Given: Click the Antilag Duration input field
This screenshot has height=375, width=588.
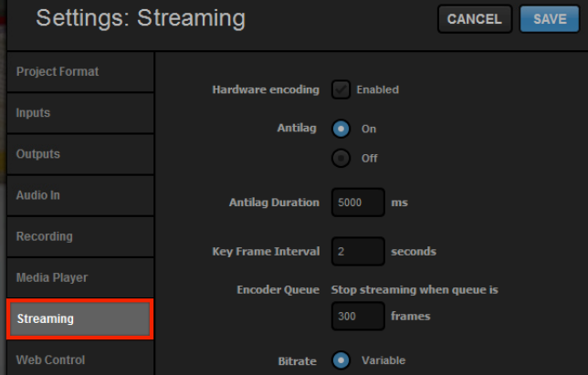Looking at the screenshot, I should point(358,203).
